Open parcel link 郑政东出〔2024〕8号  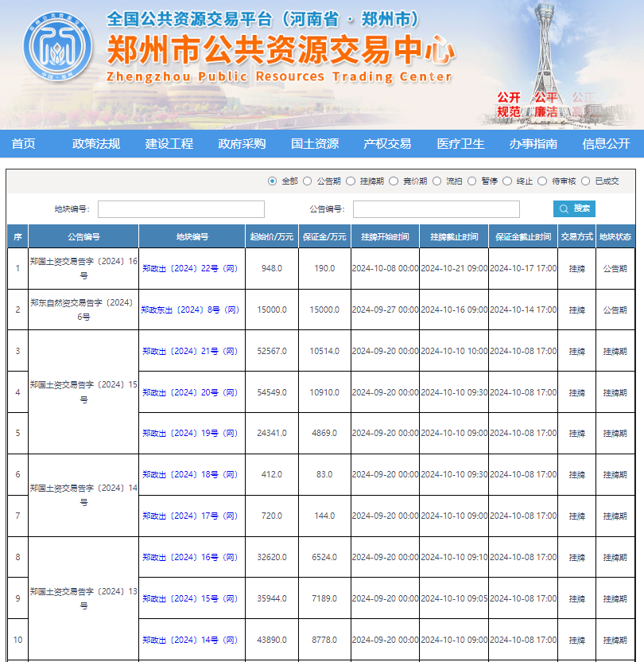[x=190, y=310]
